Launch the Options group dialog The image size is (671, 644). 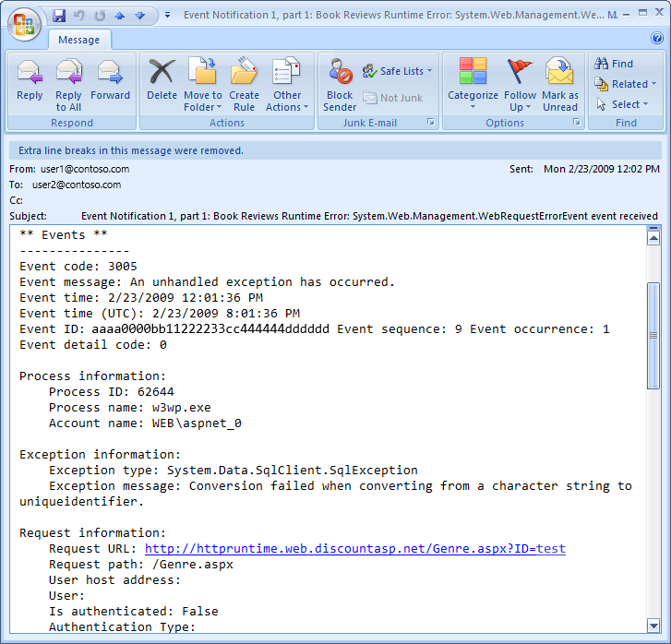pos(577,123)
